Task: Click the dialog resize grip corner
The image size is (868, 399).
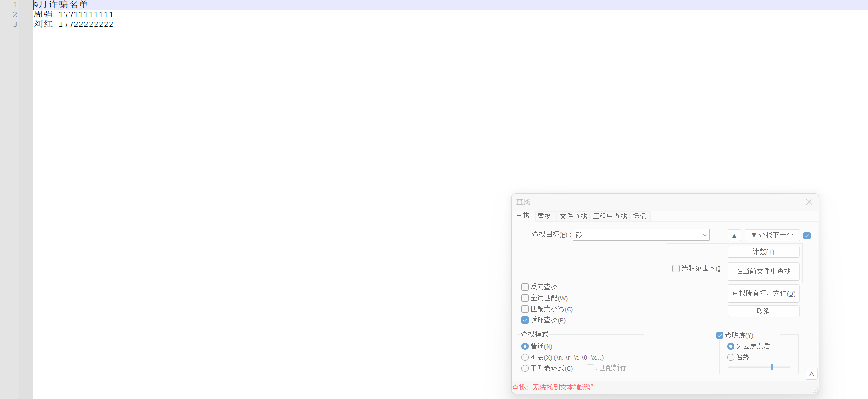Action: pos(815,390)
